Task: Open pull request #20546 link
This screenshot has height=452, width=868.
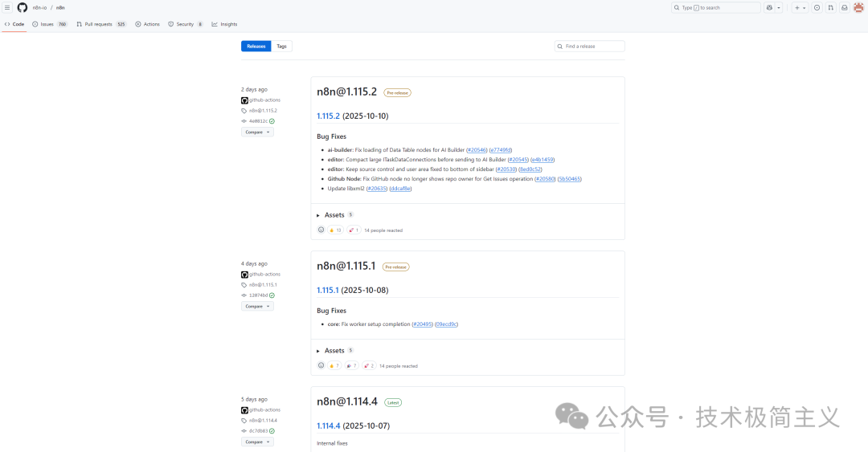Action: pos(477,150)
